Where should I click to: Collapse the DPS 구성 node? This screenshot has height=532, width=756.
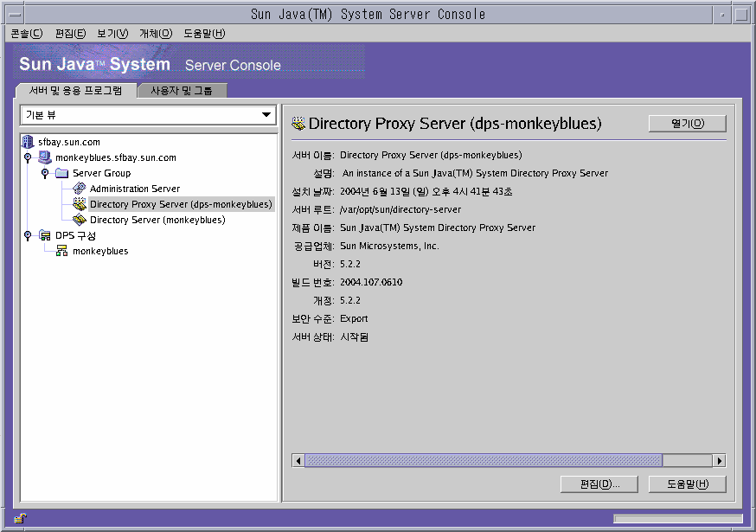[x=27, y=234]
